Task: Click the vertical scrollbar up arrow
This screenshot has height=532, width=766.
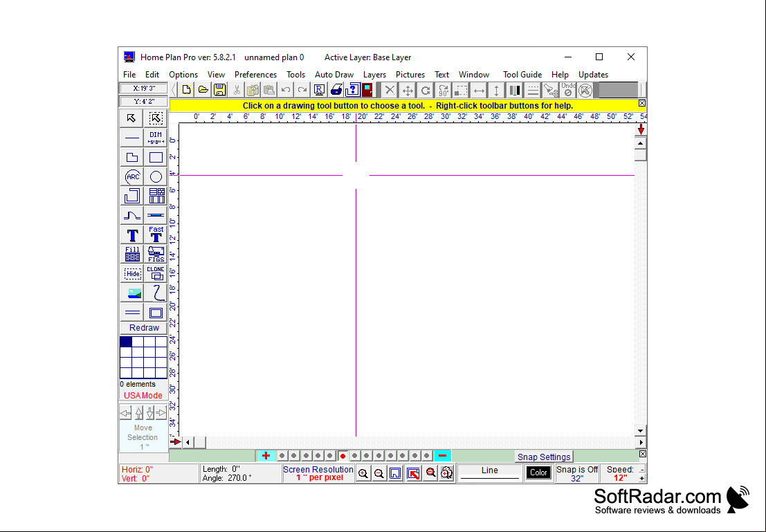Action: (x=641, y=143)
